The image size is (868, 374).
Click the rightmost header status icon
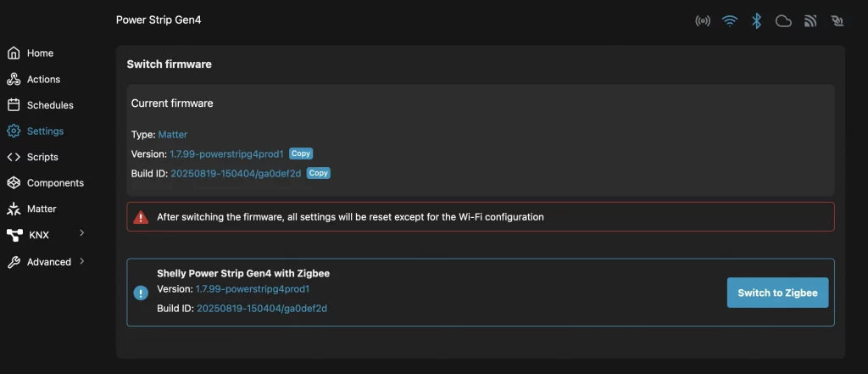pos(837,21)
